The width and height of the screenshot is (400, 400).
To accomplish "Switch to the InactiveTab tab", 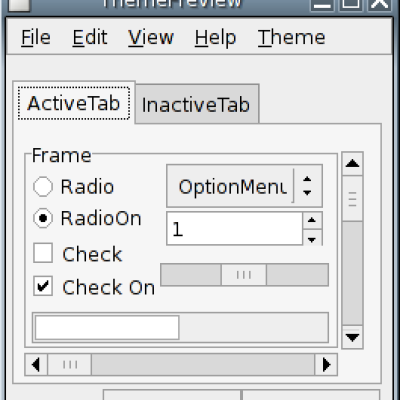I will pyautogui.click(x=197, y=105).
